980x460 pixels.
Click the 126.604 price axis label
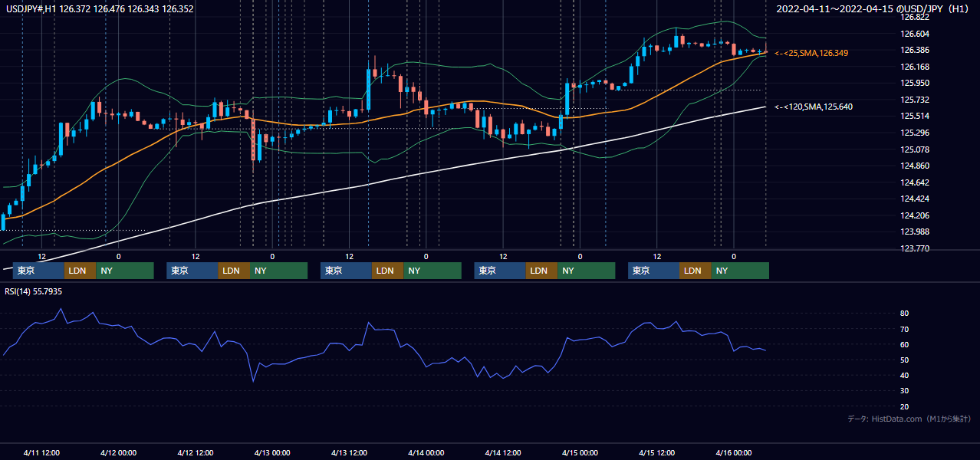pos(915,34)
